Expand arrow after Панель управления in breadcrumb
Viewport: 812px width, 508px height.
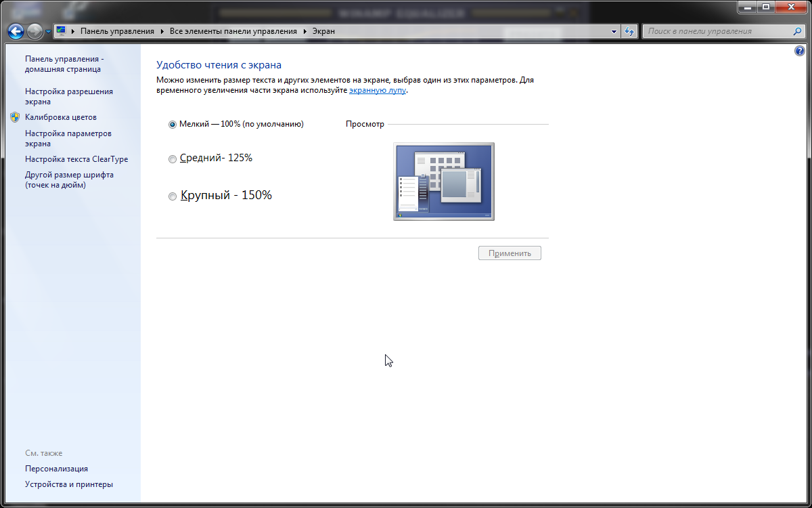tap(162, 31)
